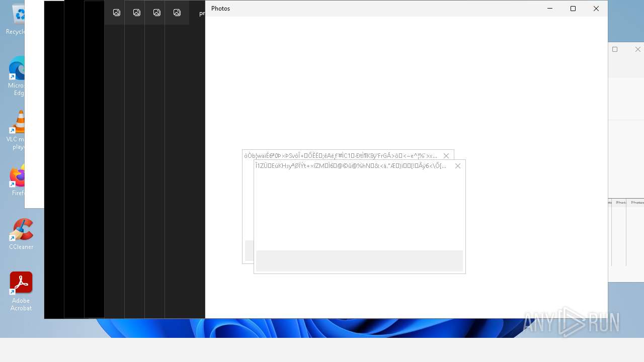Screen dimensions: 644x362
Task: Launch Firefox from the desktop
Action: point(18,180)
